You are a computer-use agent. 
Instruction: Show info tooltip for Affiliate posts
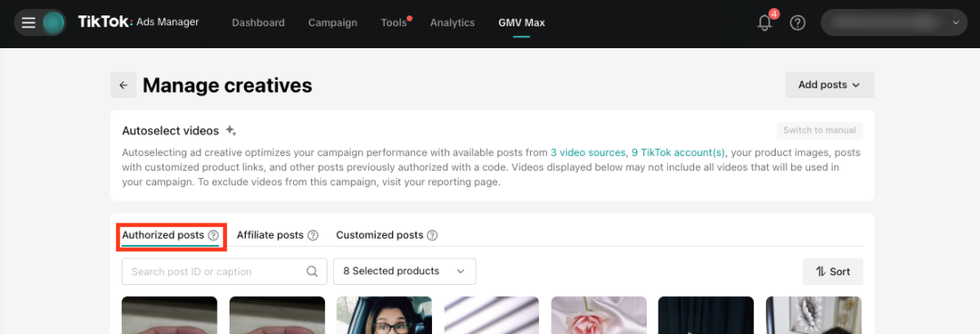click(x=313, y=235)
